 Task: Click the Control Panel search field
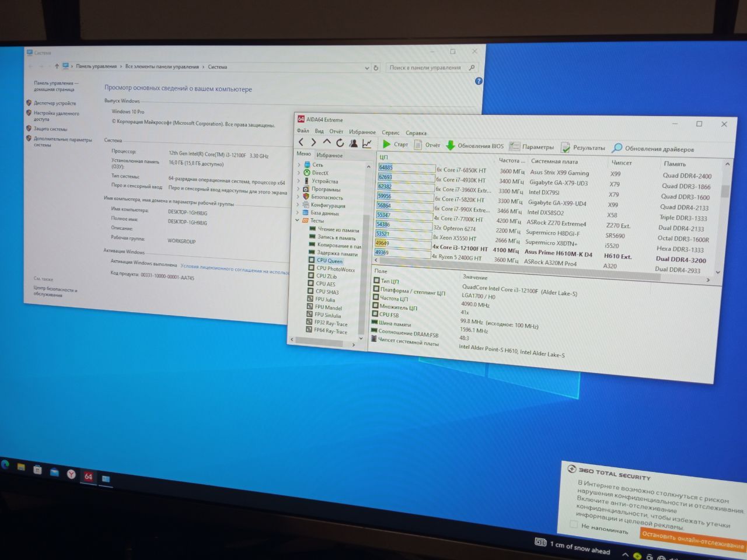click(432, 68)
